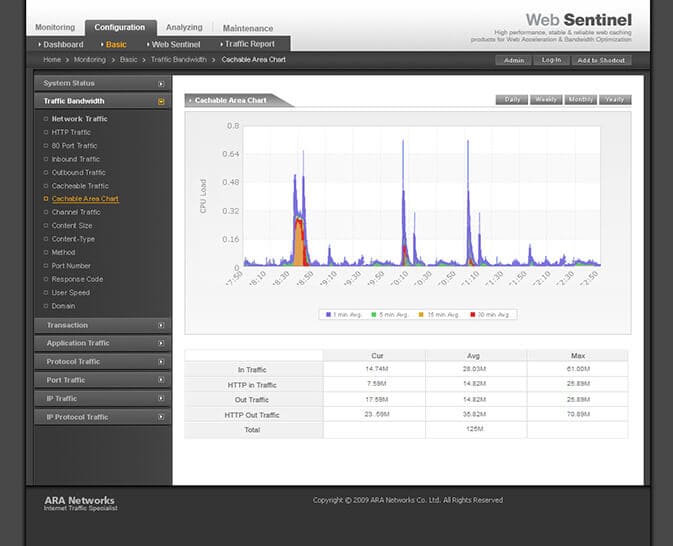Open Content Size in sidebar
673x546 pixels.
(72, 225)
